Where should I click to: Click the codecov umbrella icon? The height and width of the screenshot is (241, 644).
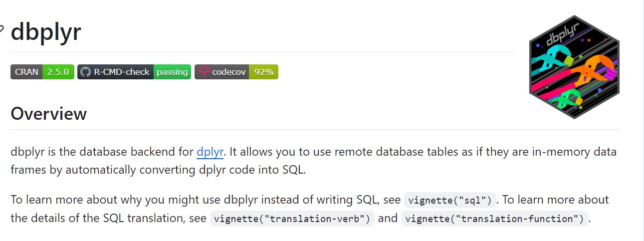tap(204, 72)
